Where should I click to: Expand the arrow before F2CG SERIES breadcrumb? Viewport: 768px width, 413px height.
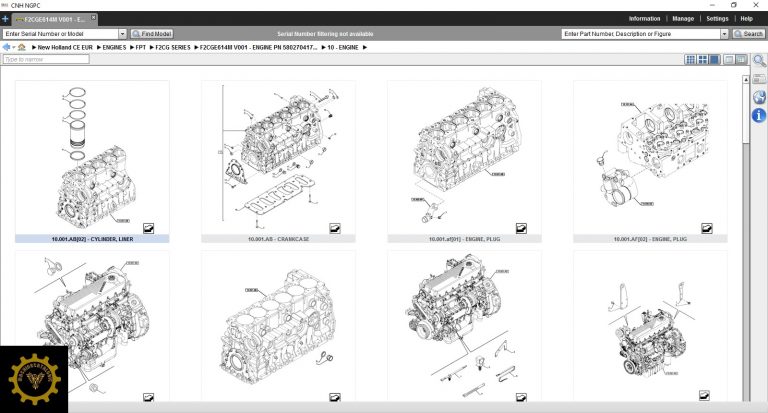pyautogui.click(x=152, y=48)
